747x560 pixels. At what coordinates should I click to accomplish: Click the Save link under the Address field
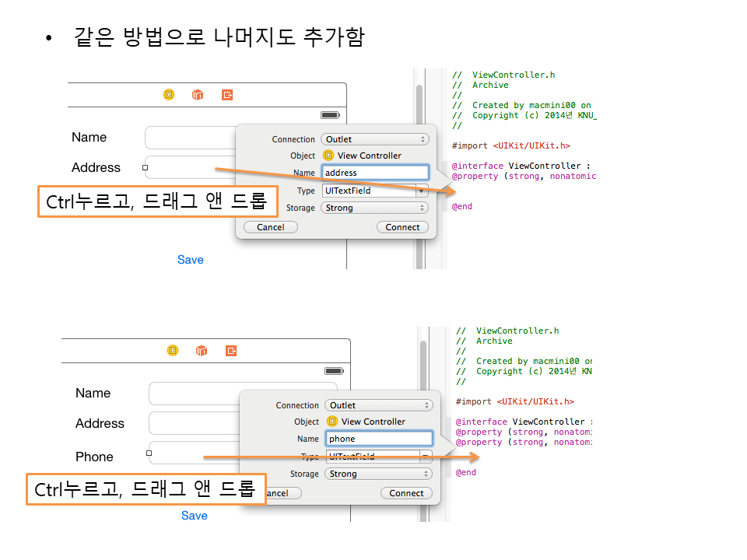click(x=190, y=260)
